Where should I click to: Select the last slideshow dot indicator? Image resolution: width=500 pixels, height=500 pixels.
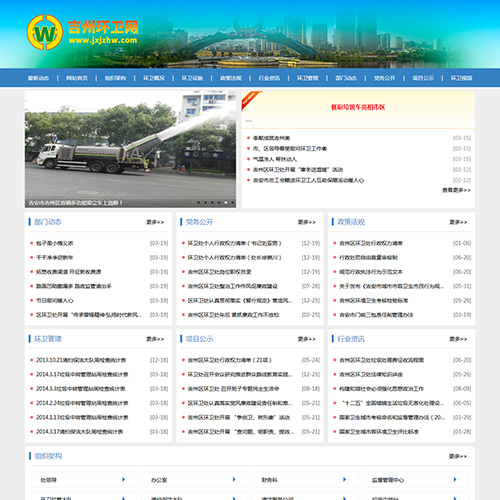[232, 202]
